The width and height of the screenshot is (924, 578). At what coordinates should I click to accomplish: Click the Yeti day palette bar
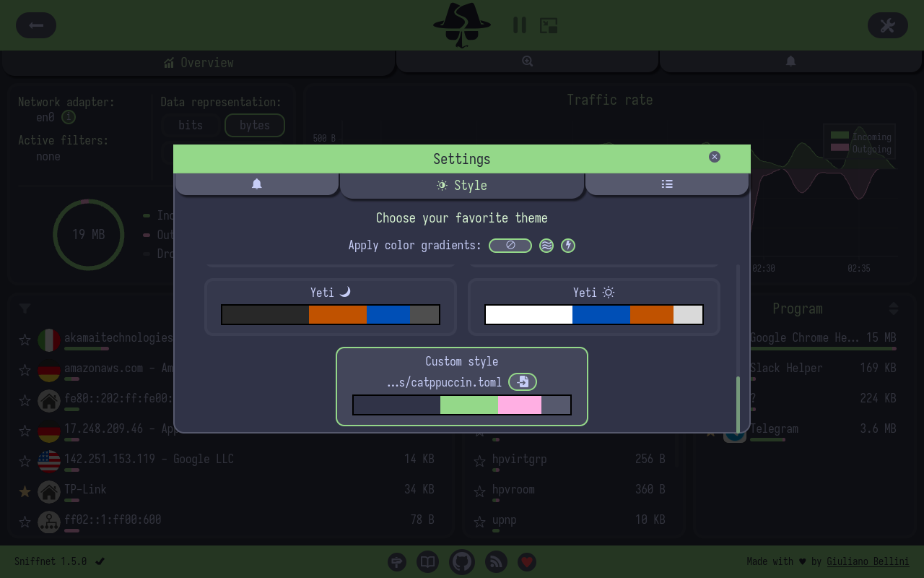pos(594,314)
